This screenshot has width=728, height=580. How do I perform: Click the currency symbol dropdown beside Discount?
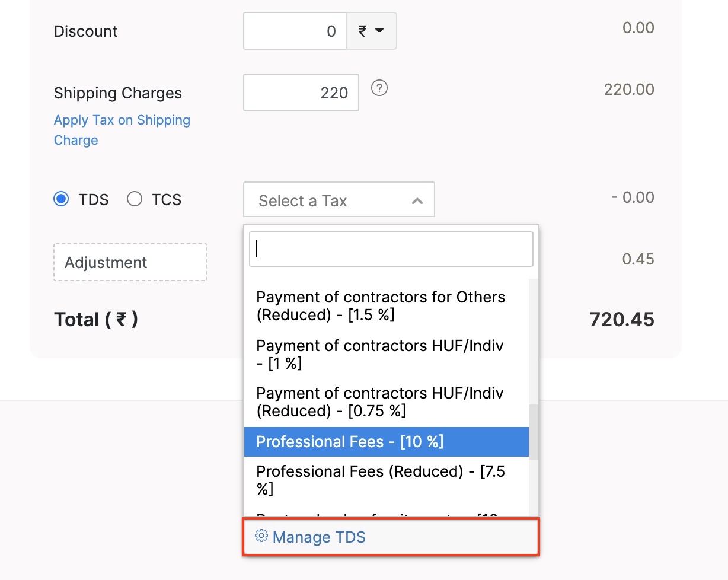coord(372,31)
